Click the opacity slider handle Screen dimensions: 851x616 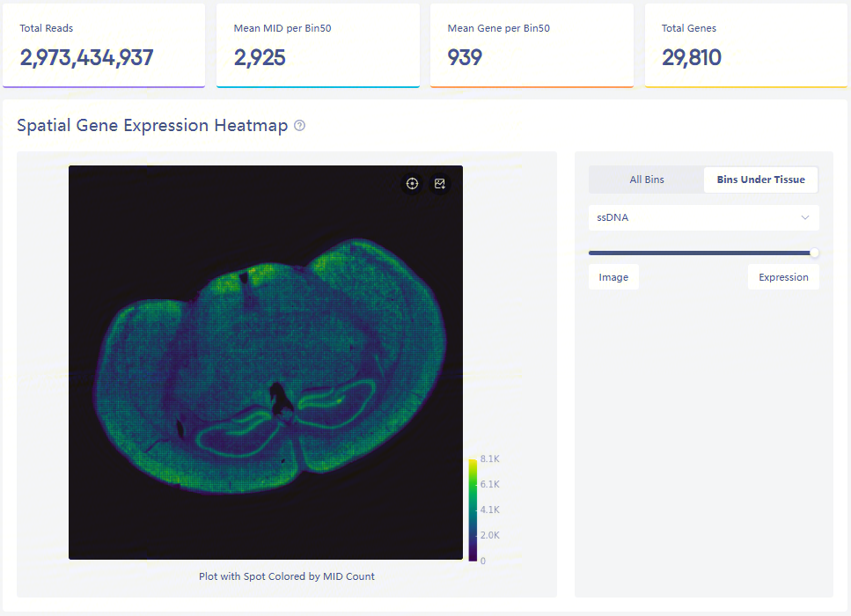(x=814, y=253)
